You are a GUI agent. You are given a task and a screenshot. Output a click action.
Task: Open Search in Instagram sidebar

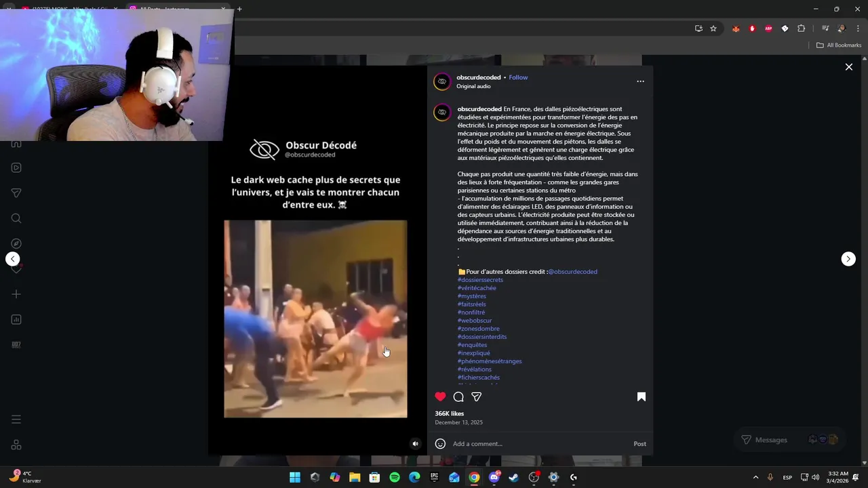click(x=16, y=218)
